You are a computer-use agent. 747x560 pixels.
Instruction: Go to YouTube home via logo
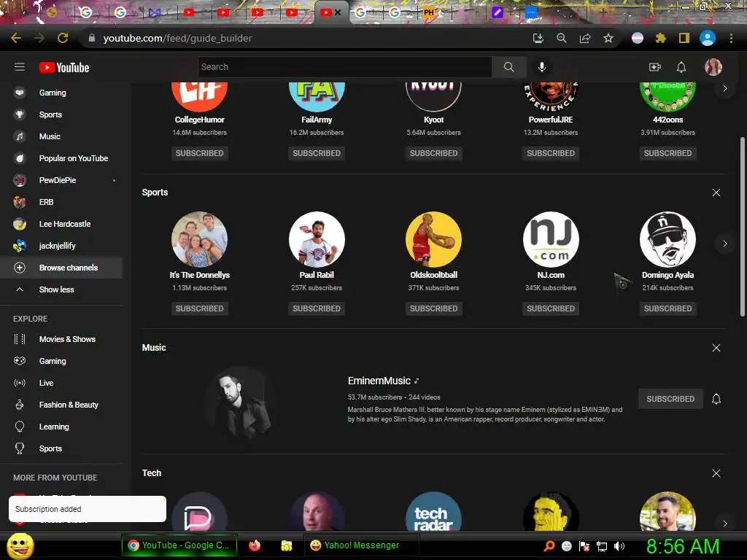64,68
